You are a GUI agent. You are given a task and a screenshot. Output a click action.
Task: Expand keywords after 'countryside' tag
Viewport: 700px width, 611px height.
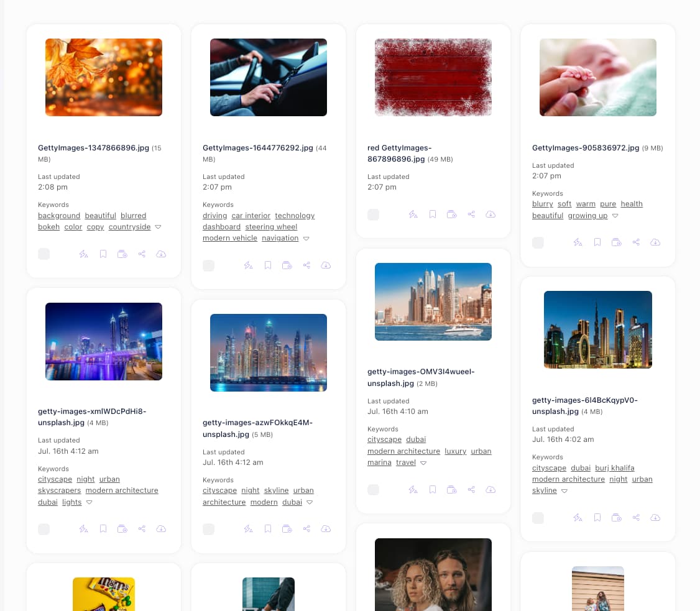pos(158,227)
